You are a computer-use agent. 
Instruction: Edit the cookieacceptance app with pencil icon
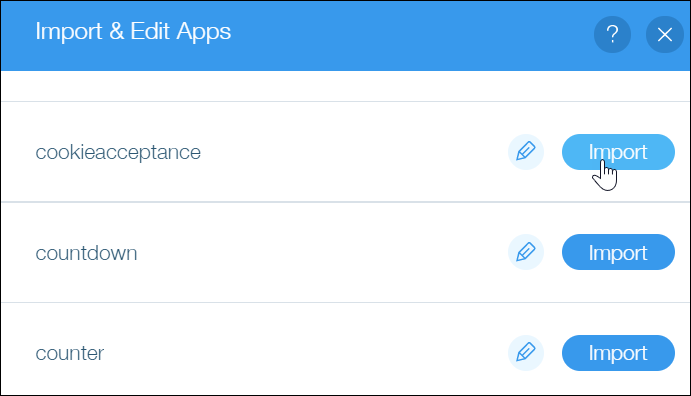tap(526, 152)
